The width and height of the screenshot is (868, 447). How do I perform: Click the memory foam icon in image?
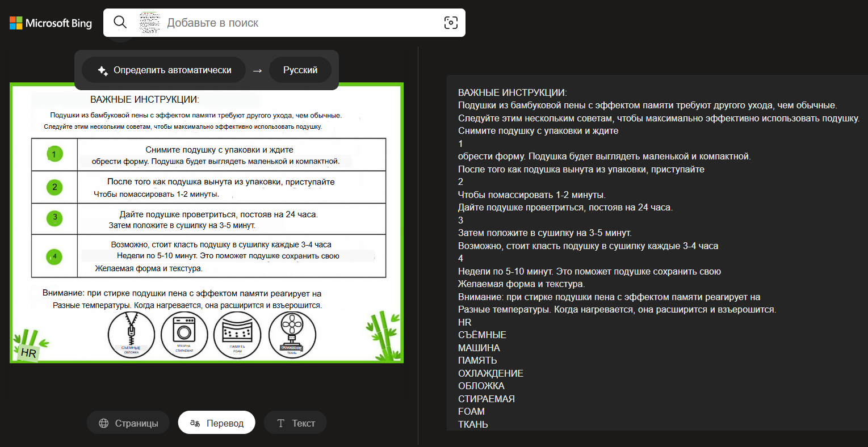(237, 335)
